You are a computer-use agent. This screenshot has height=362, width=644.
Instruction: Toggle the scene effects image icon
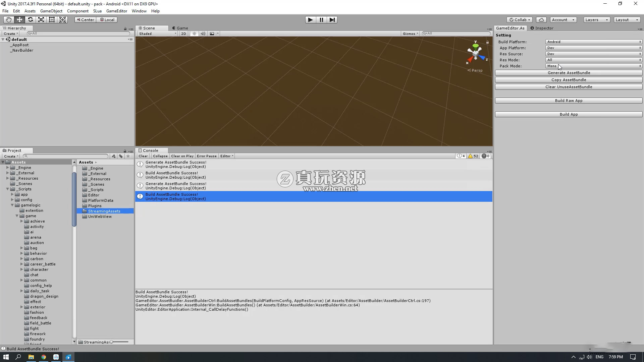212,34
